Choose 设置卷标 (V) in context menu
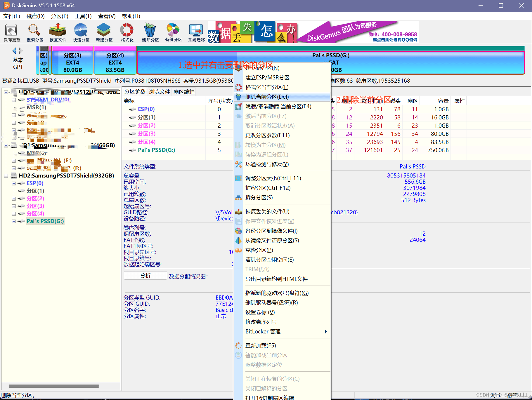Viewport: 532px width, 400px height. [x=282, y=312]
